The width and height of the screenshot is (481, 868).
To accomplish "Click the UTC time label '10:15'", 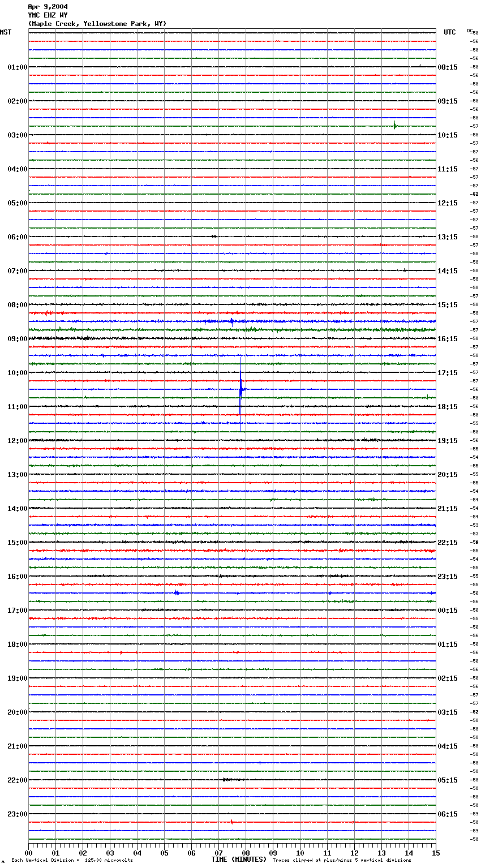I will pos(448,135).
